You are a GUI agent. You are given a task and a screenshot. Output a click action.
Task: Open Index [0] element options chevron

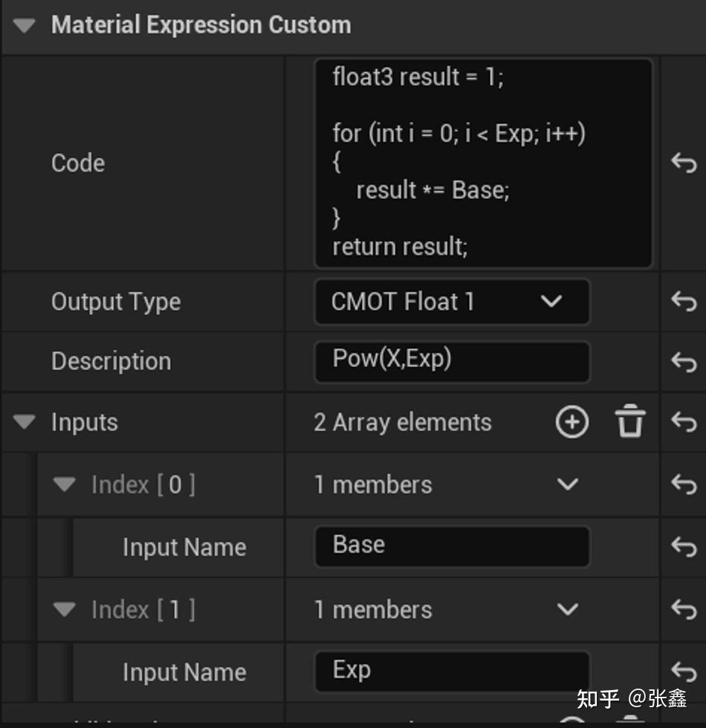(567, 484)
